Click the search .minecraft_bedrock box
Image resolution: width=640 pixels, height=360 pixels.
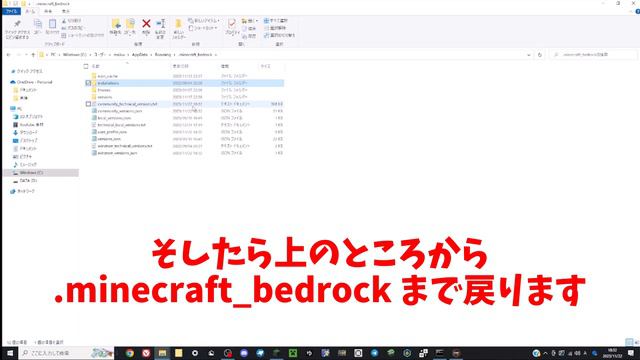tap(594, 55)
